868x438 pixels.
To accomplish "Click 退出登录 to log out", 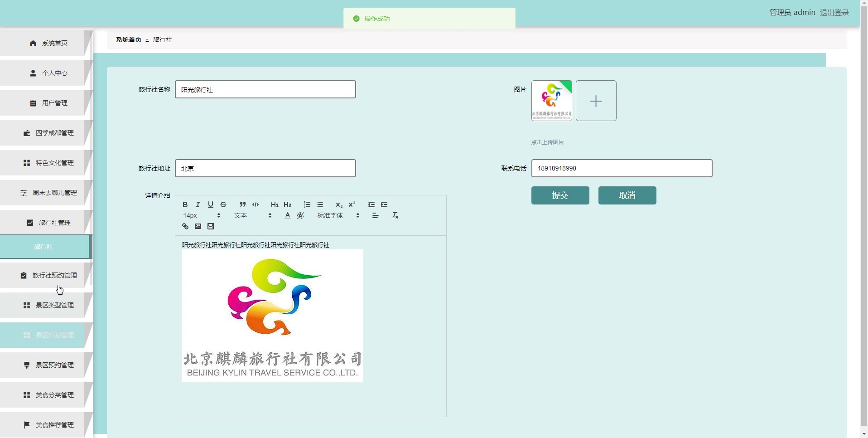I will point(834,13).
